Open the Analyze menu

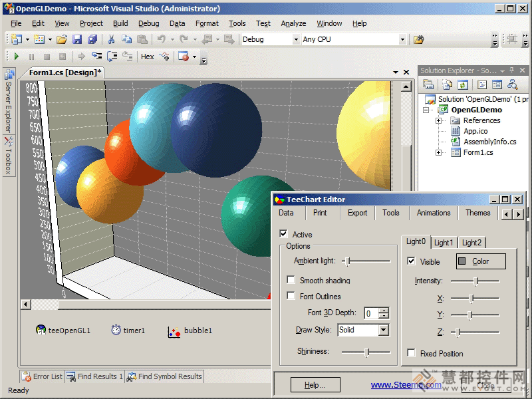click(x=293, y=23)
